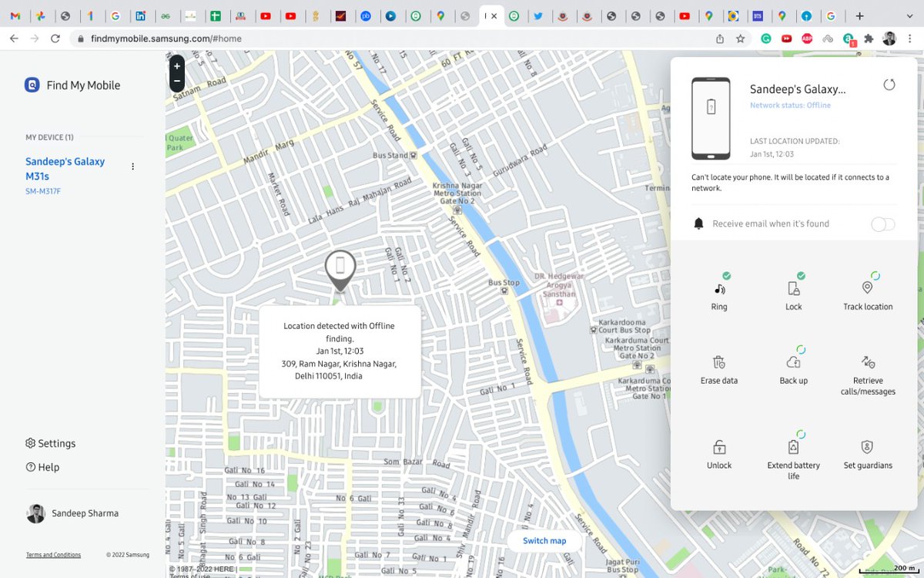Image resolution: width=924 pixels, height=578 pixels.
Task: Enable Extend battery life
Action: pyautogui.click(x=793, y=457)
